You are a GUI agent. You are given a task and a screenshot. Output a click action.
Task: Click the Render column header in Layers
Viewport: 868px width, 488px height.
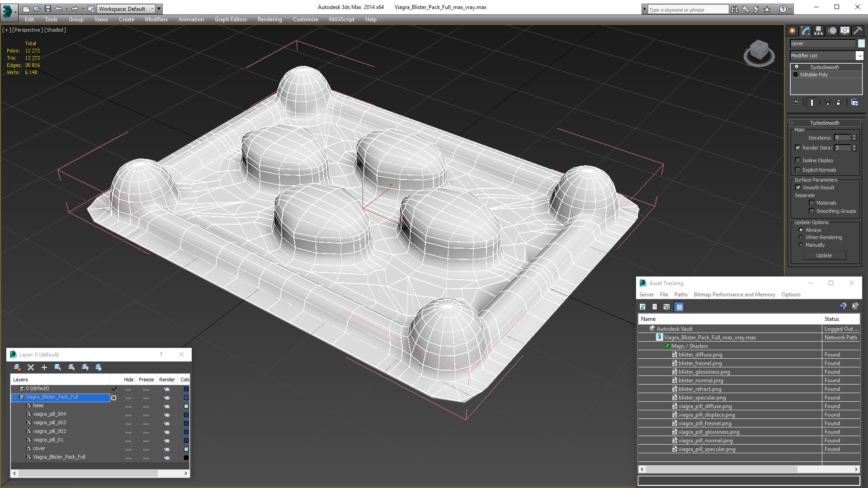point(167,380)
